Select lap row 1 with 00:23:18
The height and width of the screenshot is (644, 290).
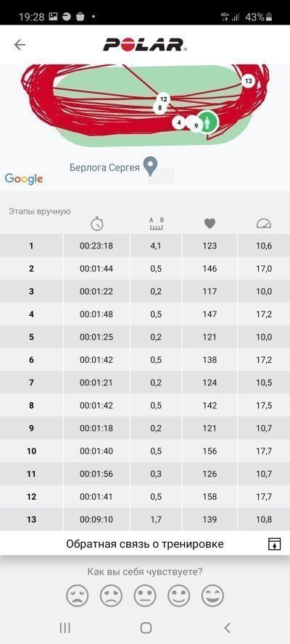pyautogui.click(x=145, y=246)
